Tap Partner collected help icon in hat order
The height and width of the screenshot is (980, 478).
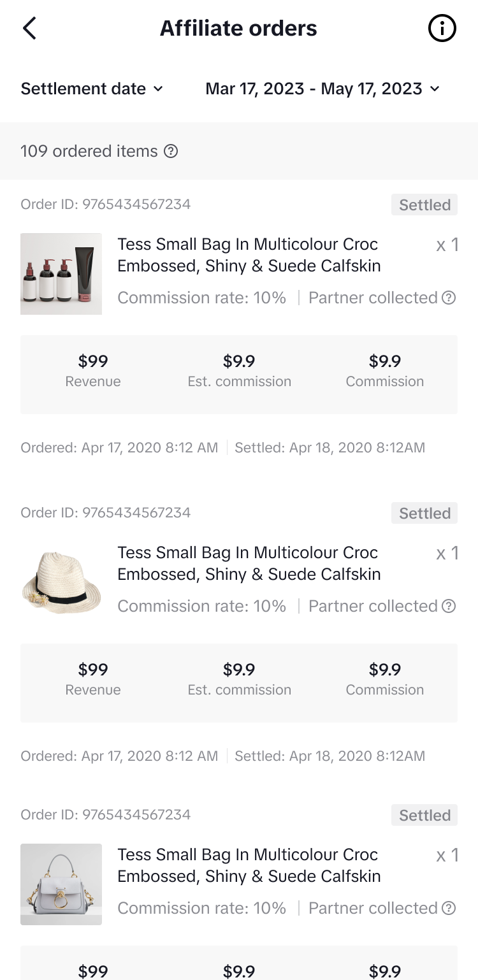click(449, 606)
